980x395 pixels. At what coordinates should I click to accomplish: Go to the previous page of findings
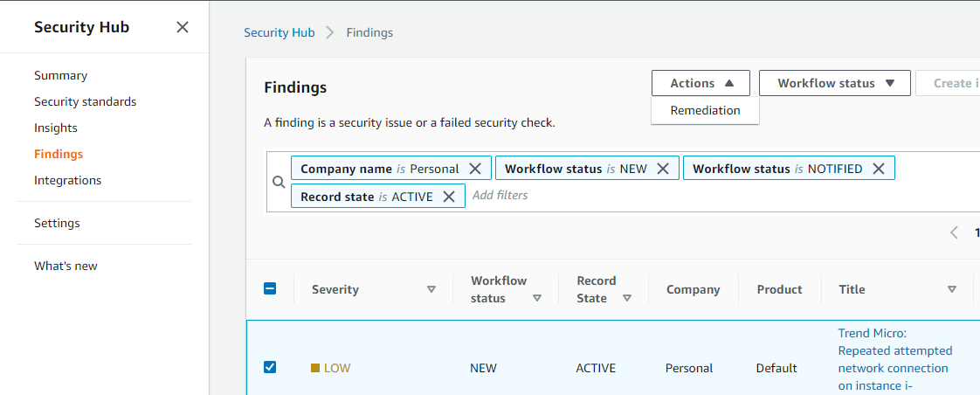click(954, 233)
